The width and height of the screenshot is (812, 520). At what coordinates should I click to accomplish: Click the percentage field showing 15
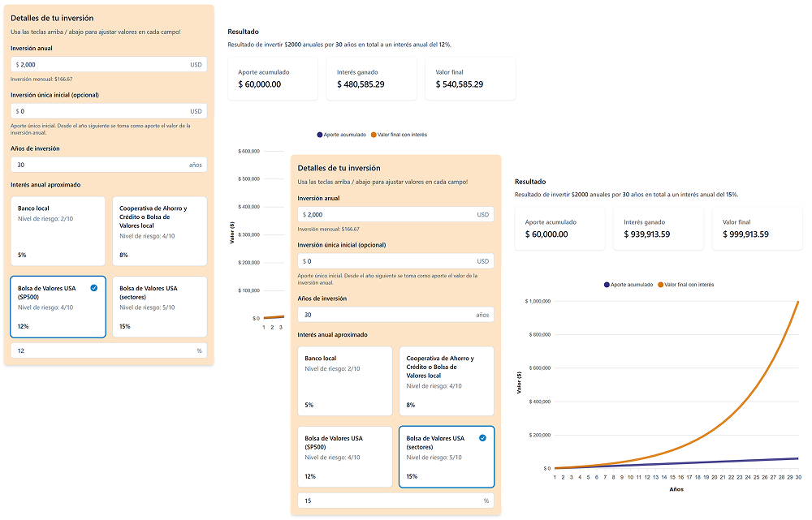[x=395, y=501]
